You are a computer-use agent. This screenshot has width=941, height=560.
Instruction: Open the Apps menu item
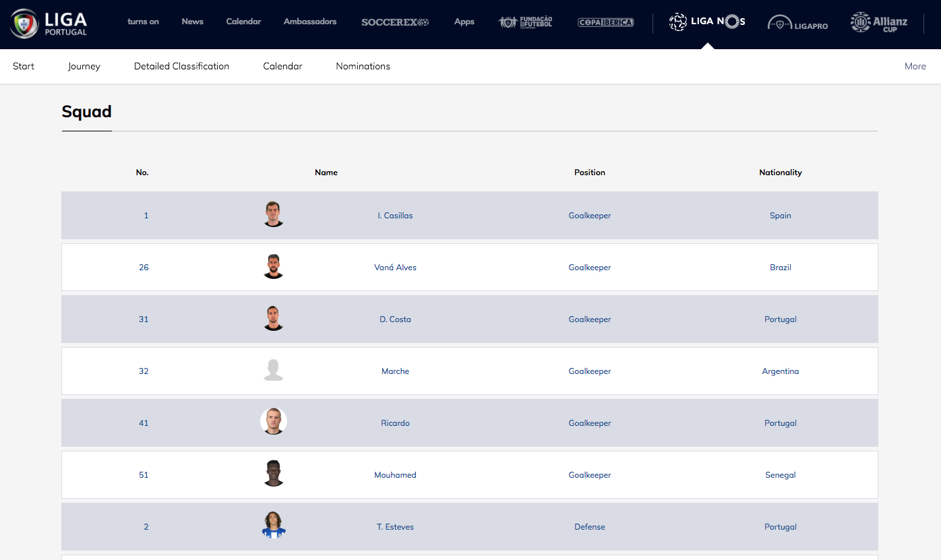coord(464,22)
